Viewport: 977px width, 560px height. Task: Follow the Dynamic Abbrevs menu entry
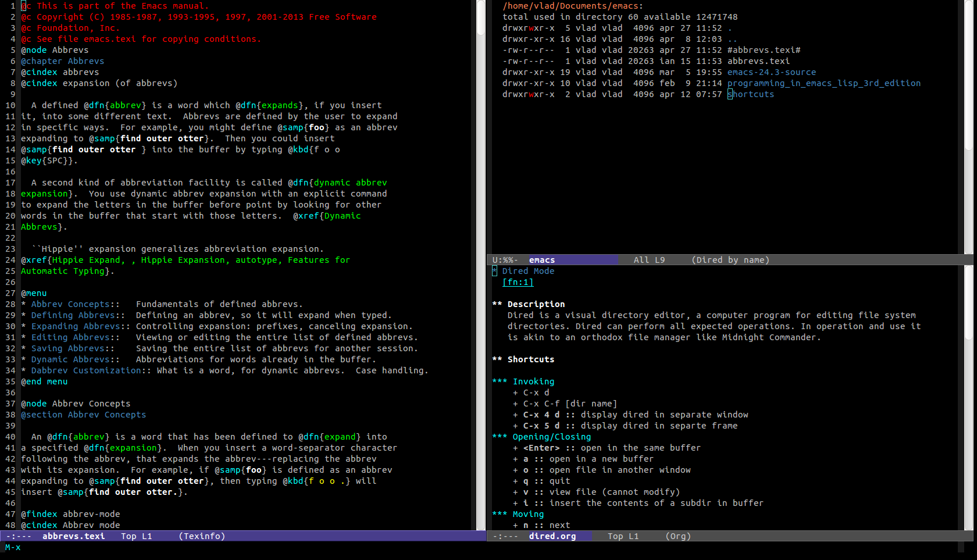click(x=70, y=359)
